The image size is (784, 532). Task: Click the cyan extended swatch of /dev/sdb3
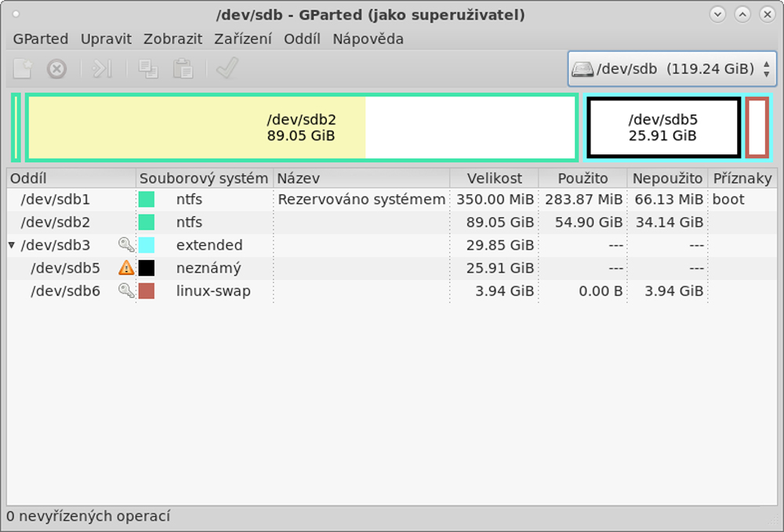coord(147,245)
